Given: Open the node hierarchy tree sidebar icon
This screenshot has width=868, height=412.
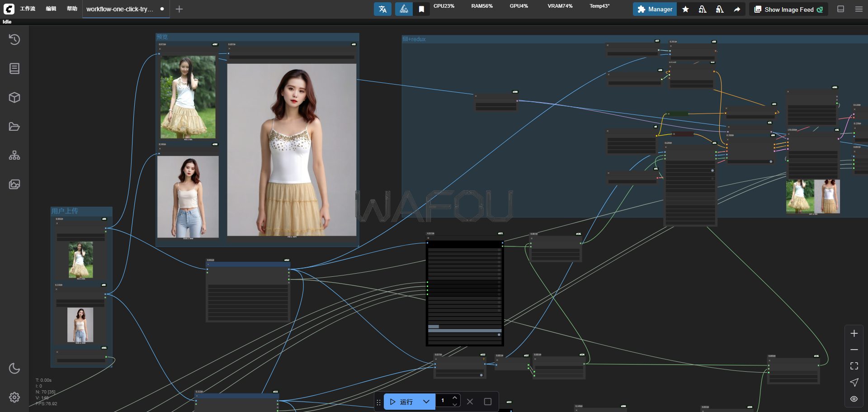Looking at the screenshot, I should click(x=14, y=155).
